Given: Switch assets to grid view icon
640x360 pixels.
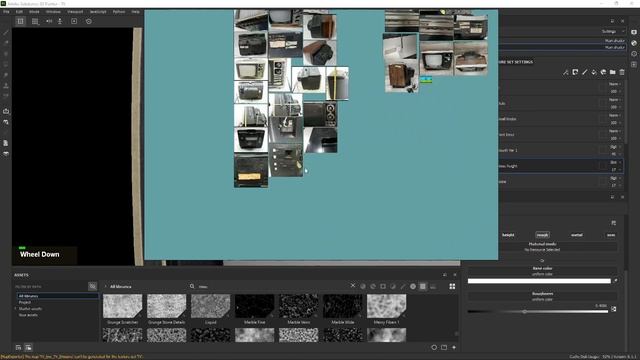Looking at the screenshot, I should 452,287.
